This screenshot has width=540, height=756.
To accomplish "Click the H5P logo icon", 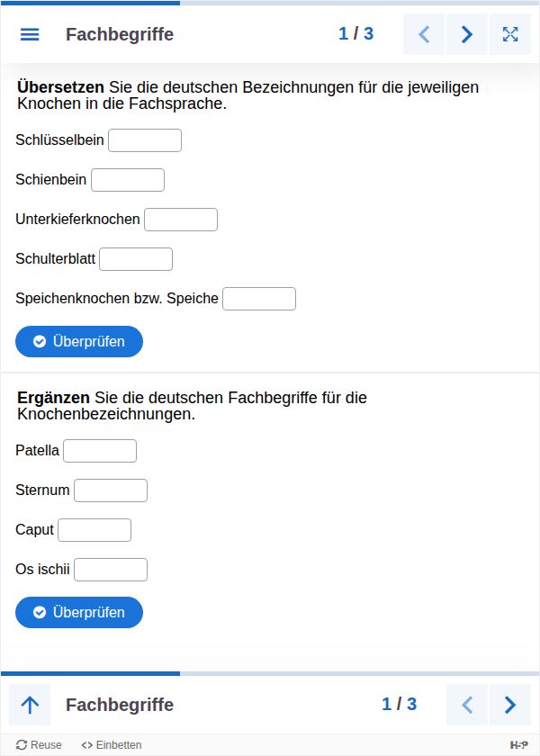I will pyautogui.click(x=518, y=745).
